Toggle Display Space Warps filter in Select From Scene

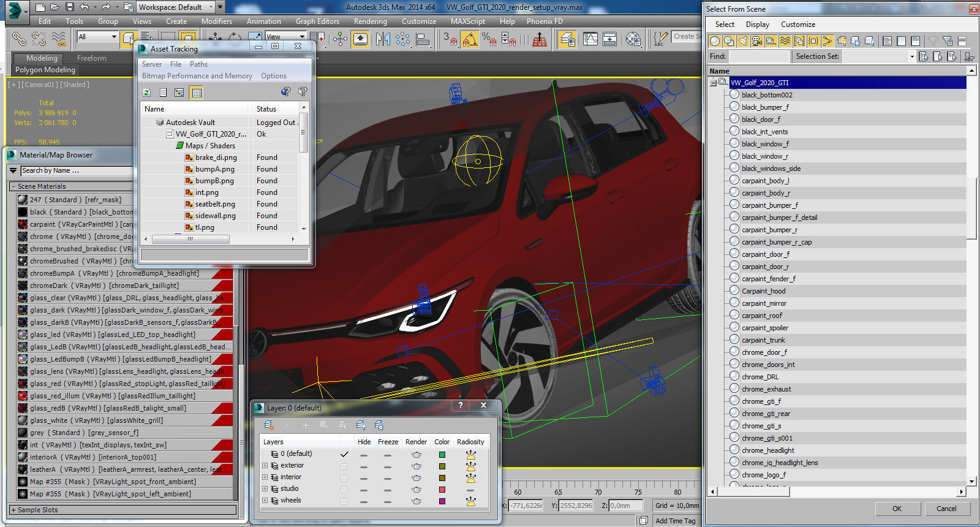(785, 41)
